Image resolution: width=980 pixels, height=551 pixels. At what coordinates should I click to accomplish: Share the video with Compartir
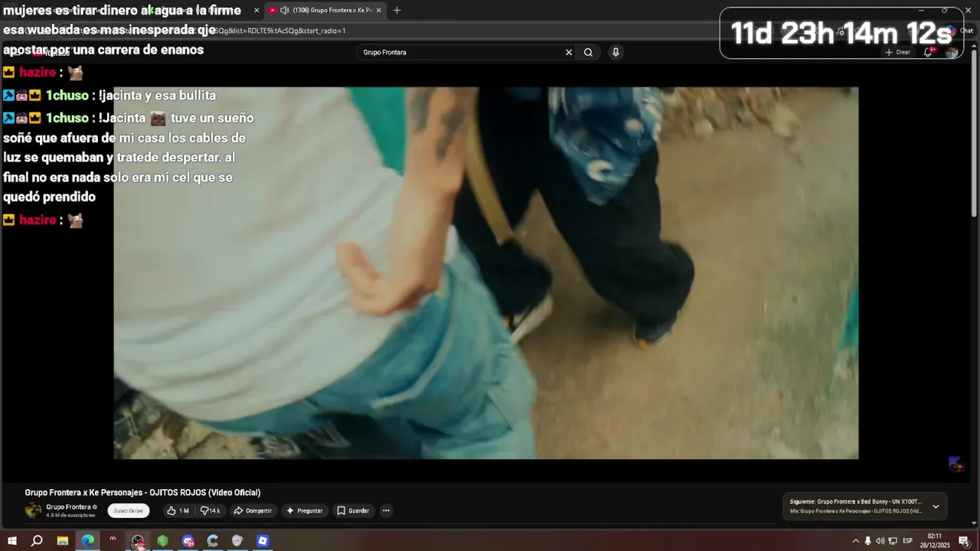point(253,510)
